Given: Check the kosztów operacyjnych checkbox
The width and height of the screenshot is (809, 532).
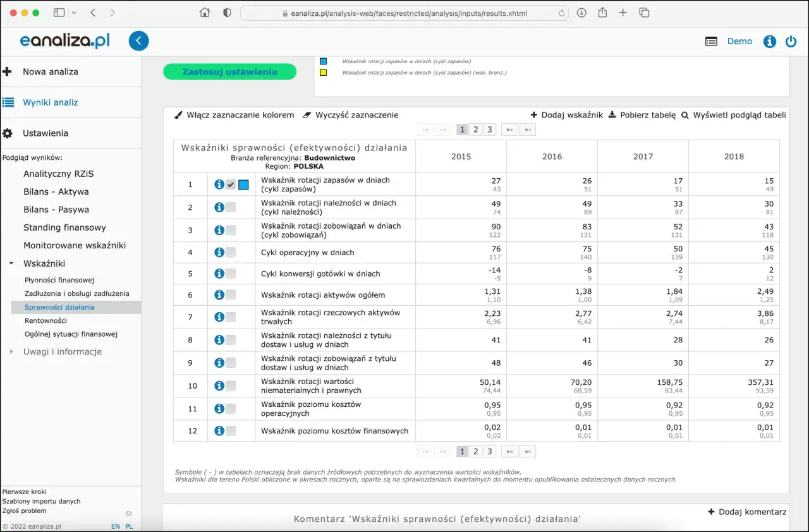Looking at the screenshot, I should (x=231, y=409).
